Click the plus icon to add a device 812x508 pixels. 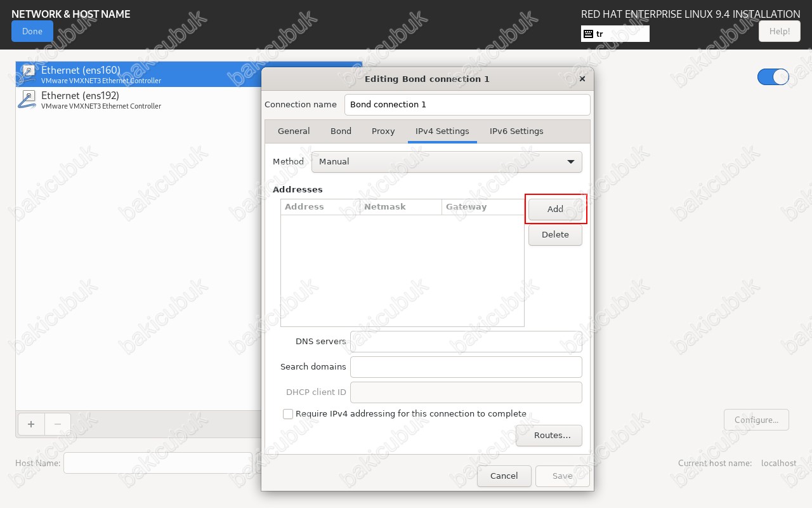(30, 424)
